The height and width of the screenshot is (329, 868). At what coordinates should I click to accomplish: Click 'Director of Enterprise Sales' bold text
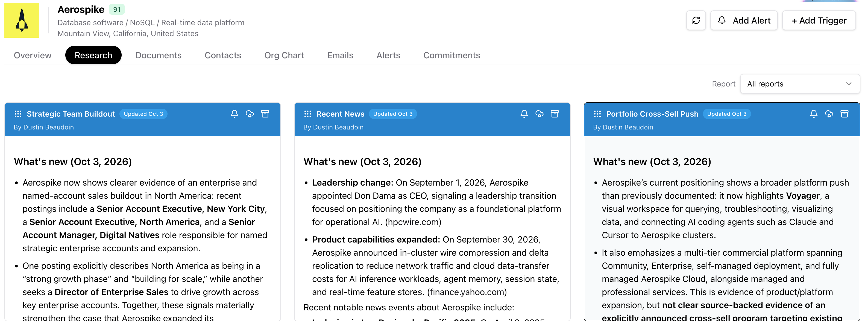point(112,292)
